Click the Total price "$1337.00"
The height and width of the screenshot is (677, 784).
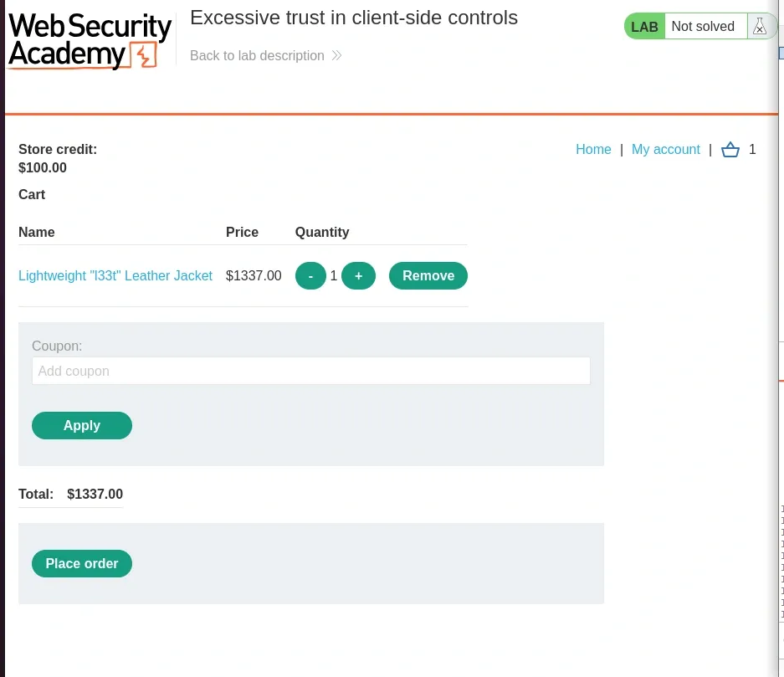point(95,494)
